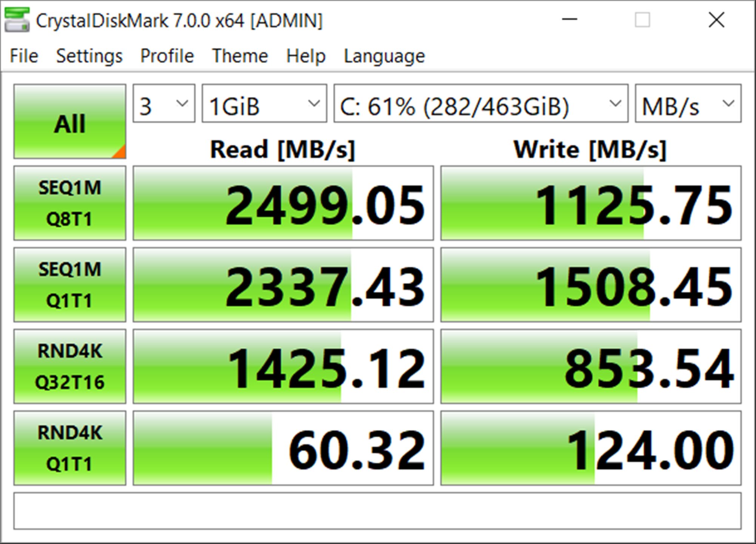Select the 1125.75 write result

coord(591,203)
